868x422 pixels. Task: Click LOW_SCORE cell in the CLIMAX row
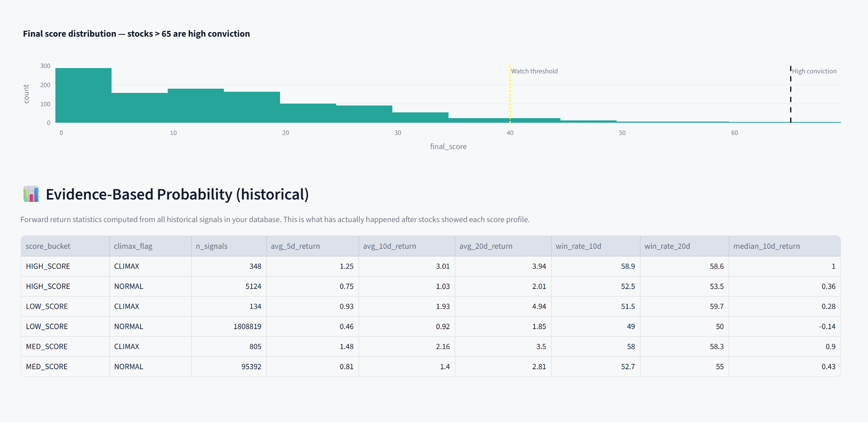pos(65,307)
